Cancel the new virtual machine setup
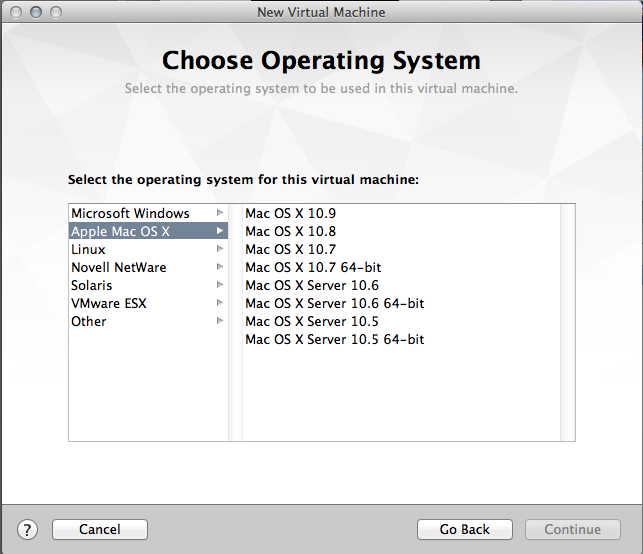Viewport: 643px width, 554px height. click(x=100, y=529)
